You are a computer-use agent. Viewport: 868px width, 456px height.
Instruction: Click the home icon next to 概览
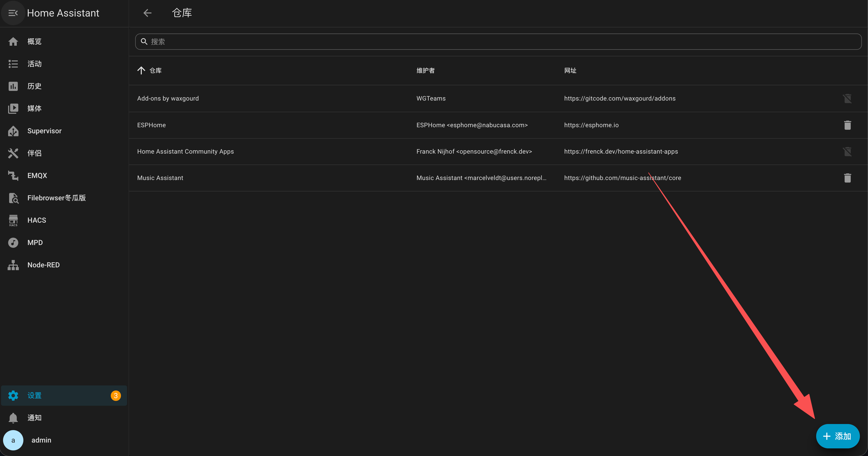click(x=13, y=41)
